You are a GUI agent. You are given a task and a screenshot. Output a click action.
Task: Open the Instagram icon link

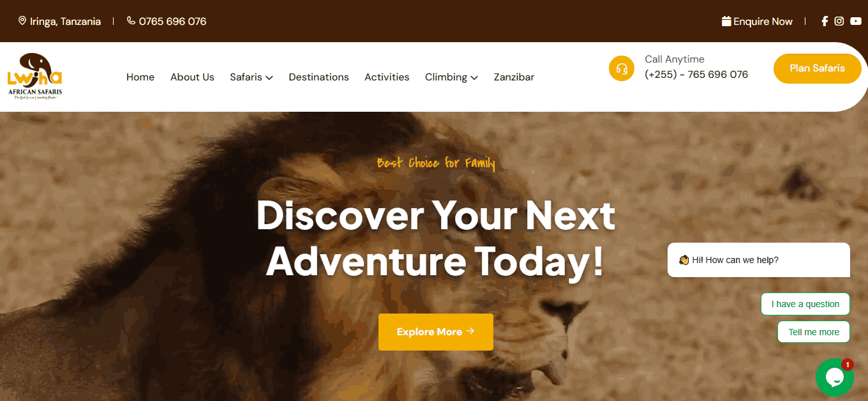point(839,21)
